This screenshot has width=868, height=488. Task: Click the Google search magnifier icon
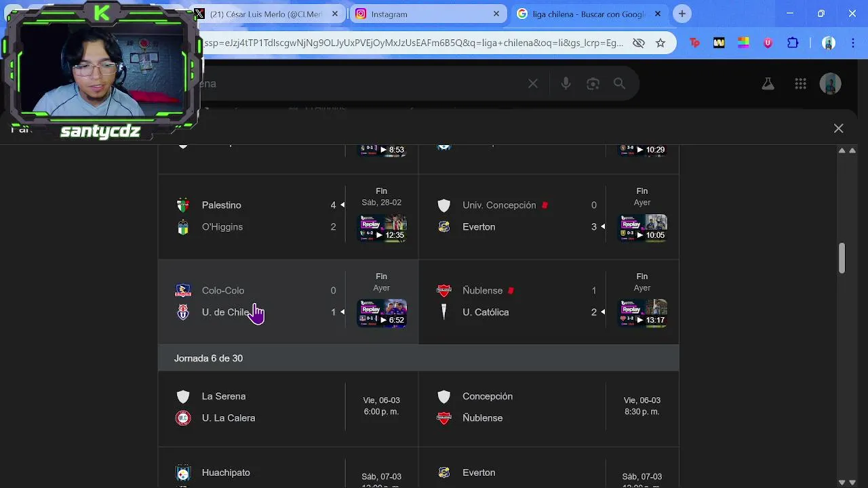(x=619, y=83)
